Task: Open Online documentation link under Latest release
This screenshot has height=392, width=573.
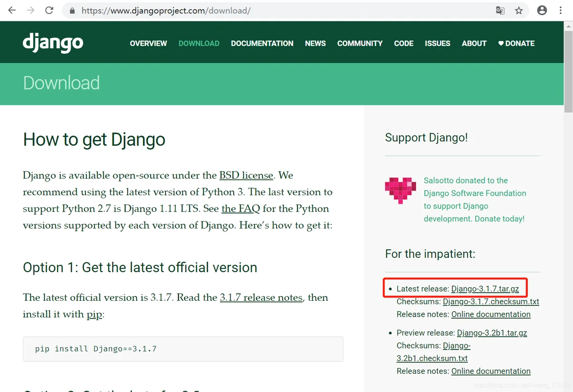Action: coord(491,314)
